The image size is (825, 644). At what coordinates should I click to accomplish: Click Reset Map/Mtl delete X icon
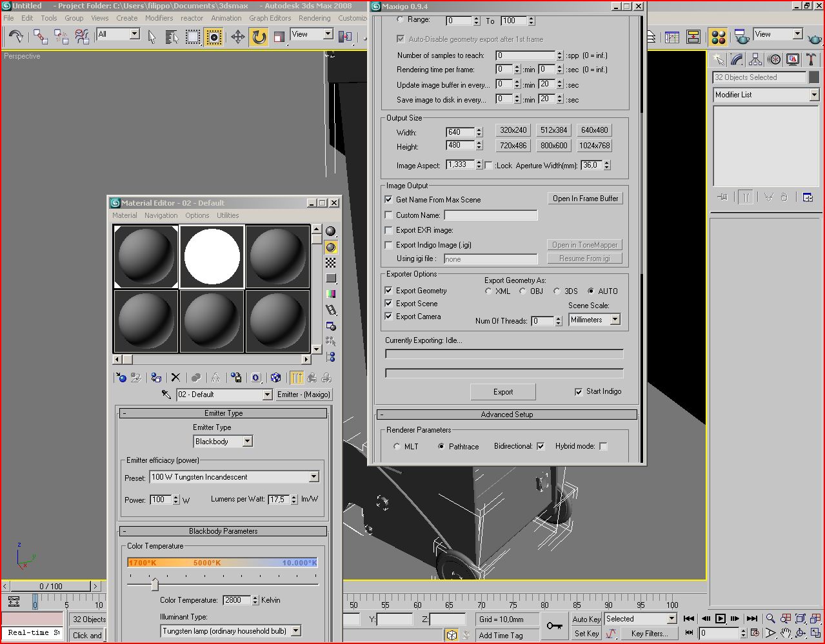point(175,378)
